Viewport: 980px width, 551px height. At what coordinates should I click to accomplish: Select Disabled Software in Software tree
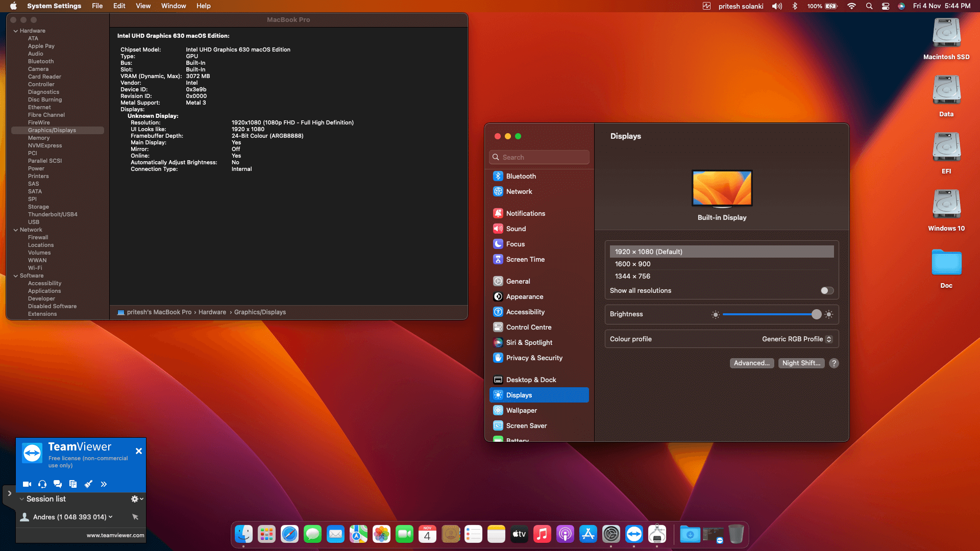[52, 307]
